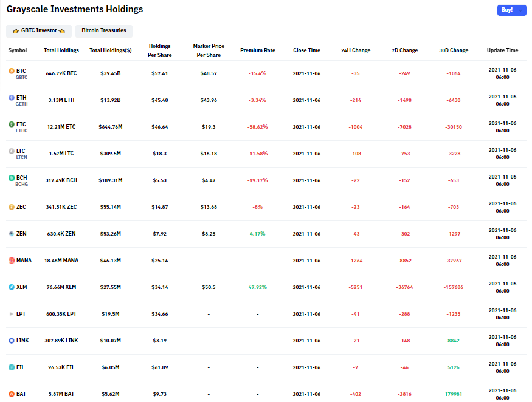Image resolution: width=532 pixels, height=402 pixels.
Task: Click the -157686 30D change for XLM
Action: 454,287
